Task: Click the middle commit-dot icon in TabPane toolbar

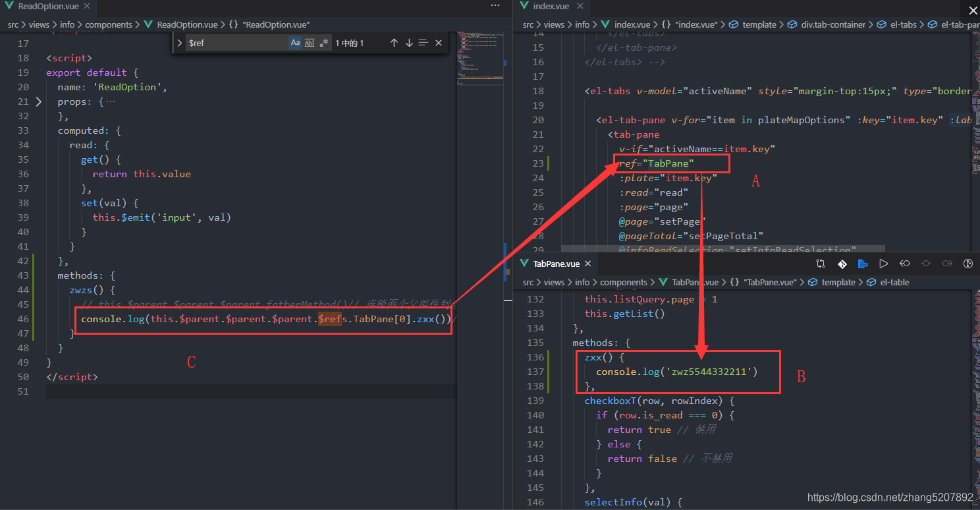Action: [x=925, y=264]
